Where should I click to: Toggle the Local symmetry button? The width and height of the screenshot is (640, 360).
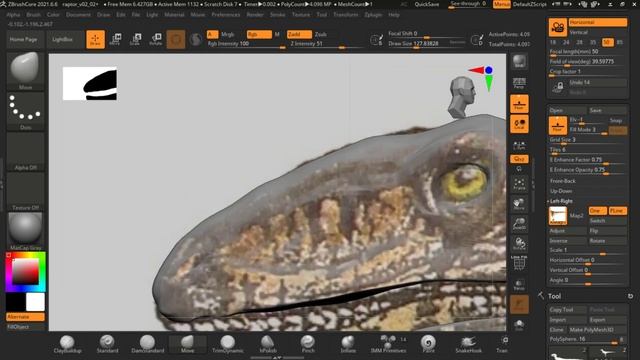click(519, 124)
